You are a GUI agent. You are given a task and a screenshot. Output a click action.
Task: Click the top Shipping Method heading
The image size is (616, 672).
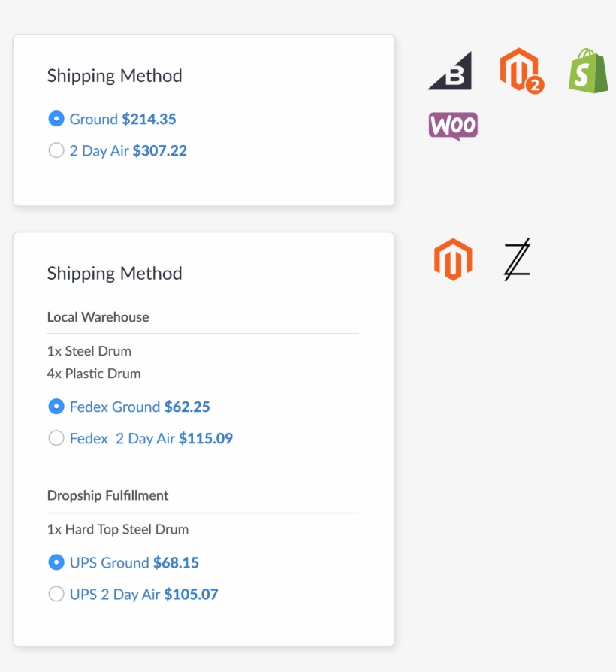click(x=114, y=75)
